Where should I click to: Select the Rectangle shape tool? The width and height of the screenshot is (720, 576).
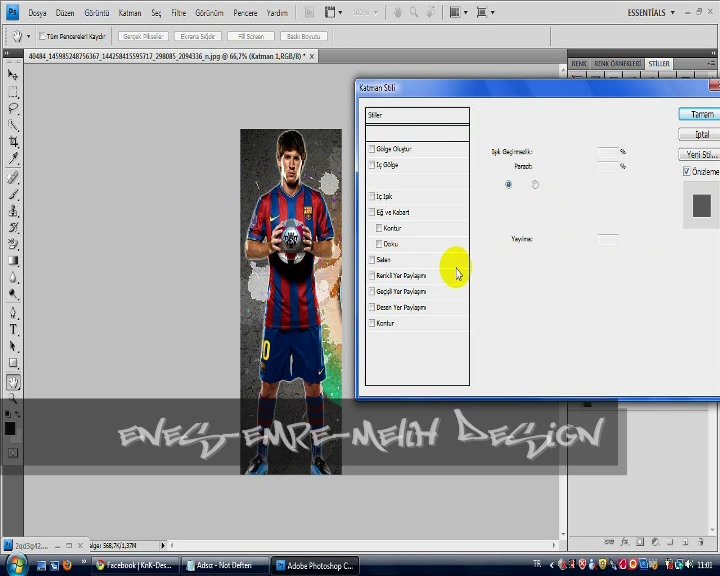point(13,363)
